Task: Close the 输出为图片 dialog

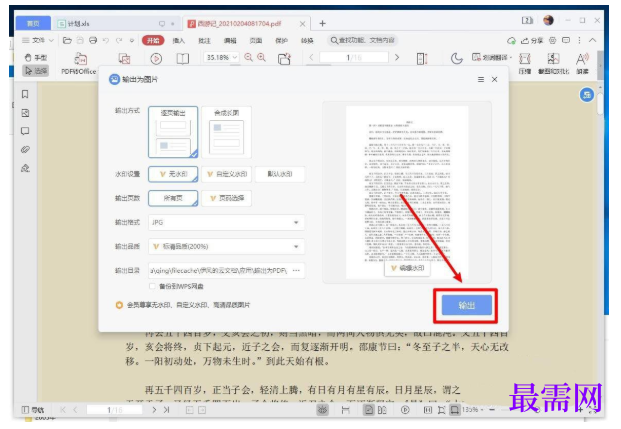Action: point(494,80)
